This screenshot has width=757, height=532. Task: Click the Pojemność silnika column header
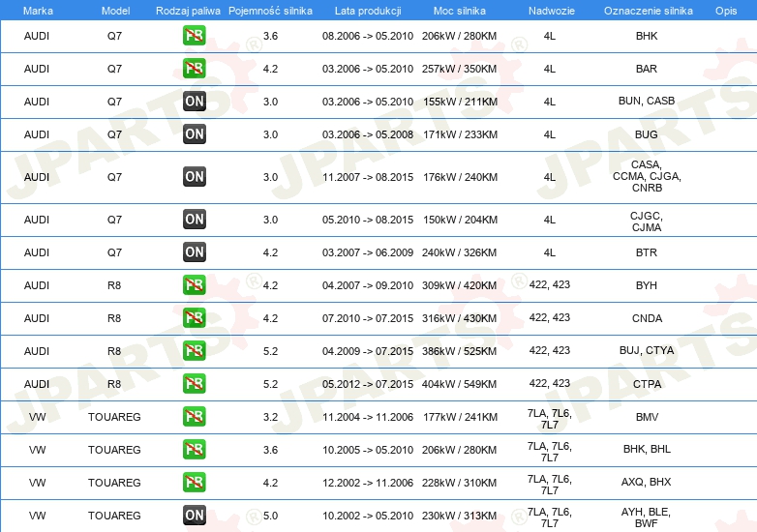point(270,11)
